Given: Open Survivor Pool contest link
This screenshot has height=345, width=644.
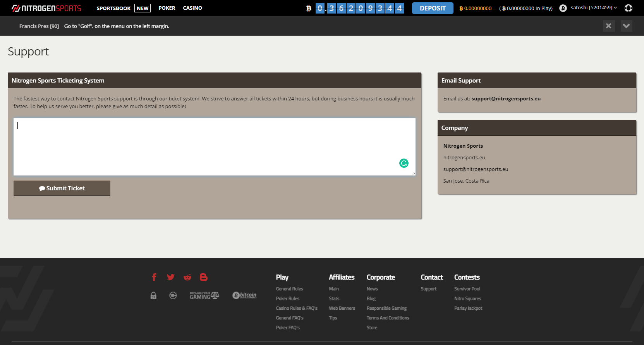Looking at the screenshot, I should point(467,289).
